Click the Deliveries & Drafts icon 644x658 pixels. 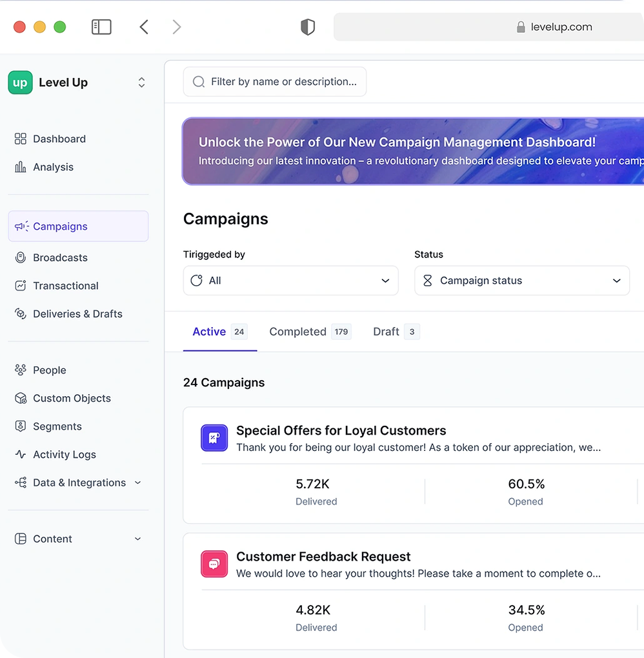point(20,314)
